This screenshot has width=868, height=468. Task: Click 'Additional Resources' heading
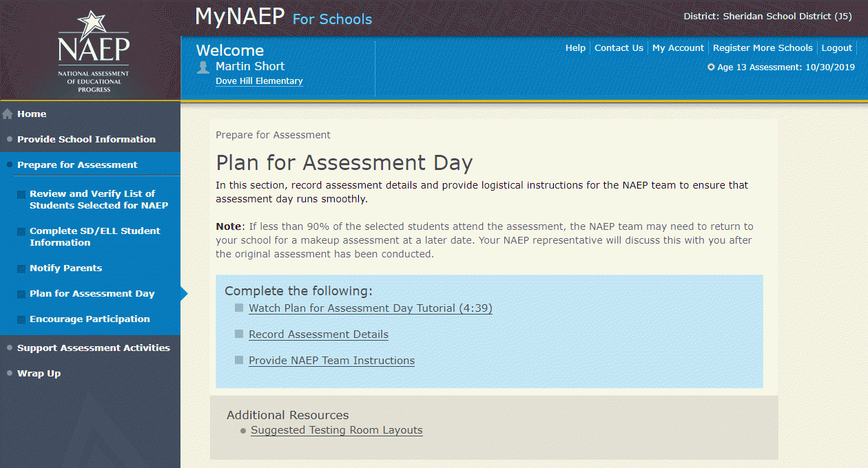pyautogui.click(x=287, y=415)
